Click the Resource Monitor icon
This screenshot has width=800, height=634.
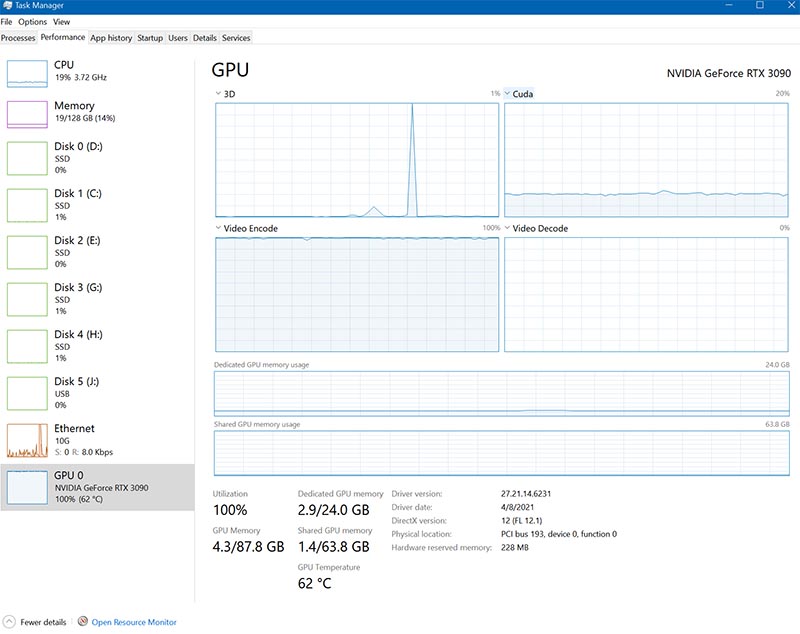click(83, 621)
